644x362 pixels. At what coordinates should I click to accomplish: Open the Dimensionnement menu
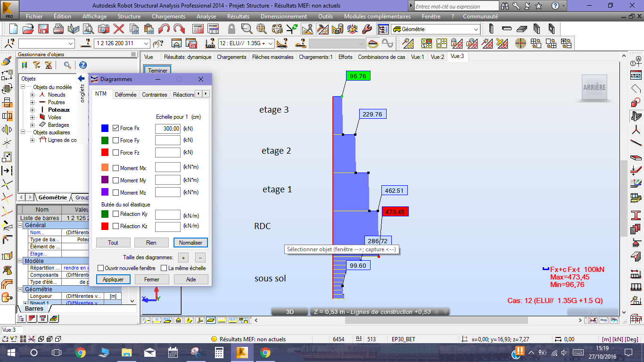[283, 16]
